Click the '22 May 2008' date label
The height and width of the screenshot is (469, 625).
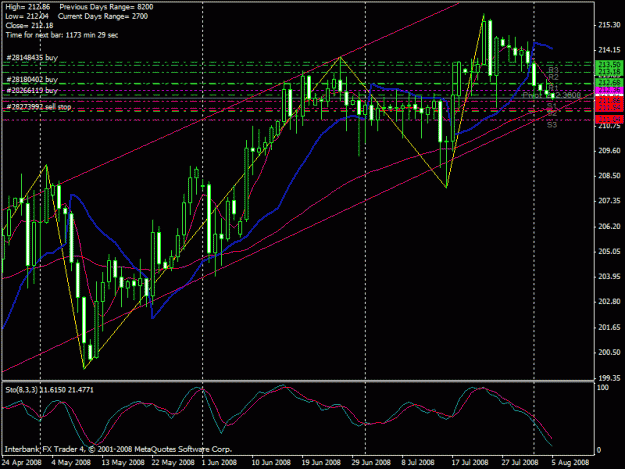173,463
